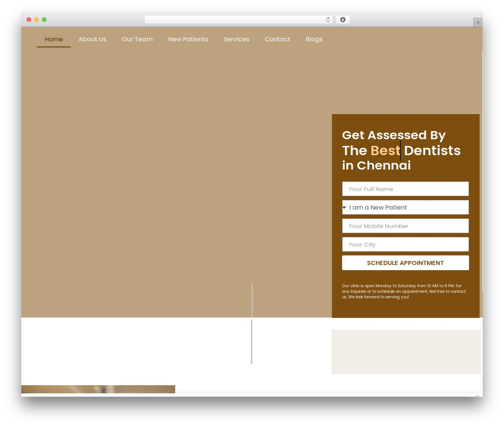Click the Your Mobile Number field

point(405,226)
